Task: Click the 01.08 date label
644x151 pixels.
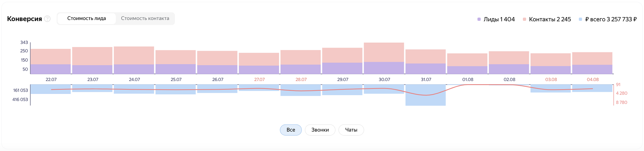Action: click(x=468, y=79)
